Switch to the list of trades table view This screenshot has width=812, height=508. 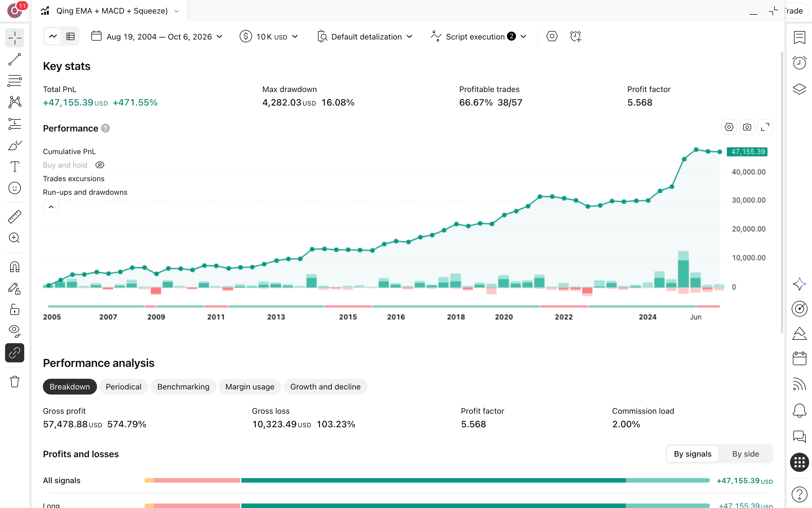[70, 36]
